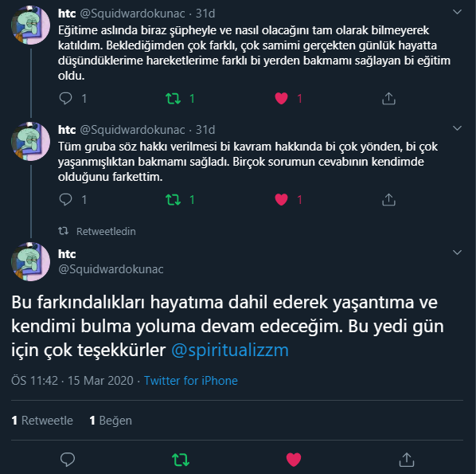Unlike the first tweet with red heart

click(281, 99)
